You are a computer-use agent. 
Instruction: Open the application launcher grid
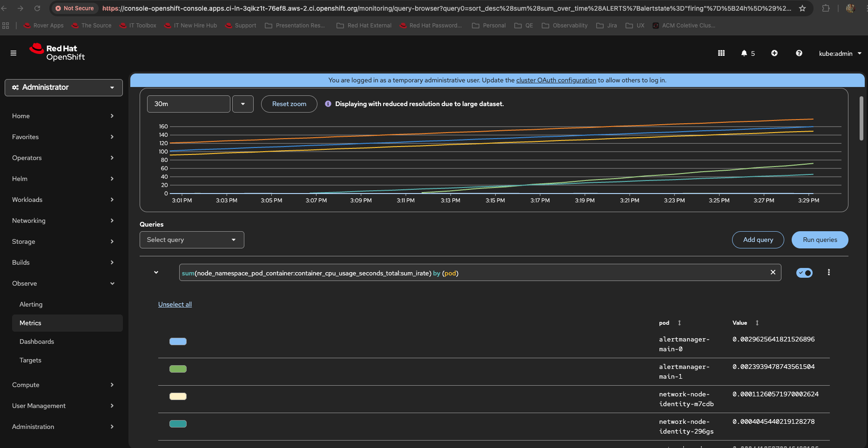721,53
